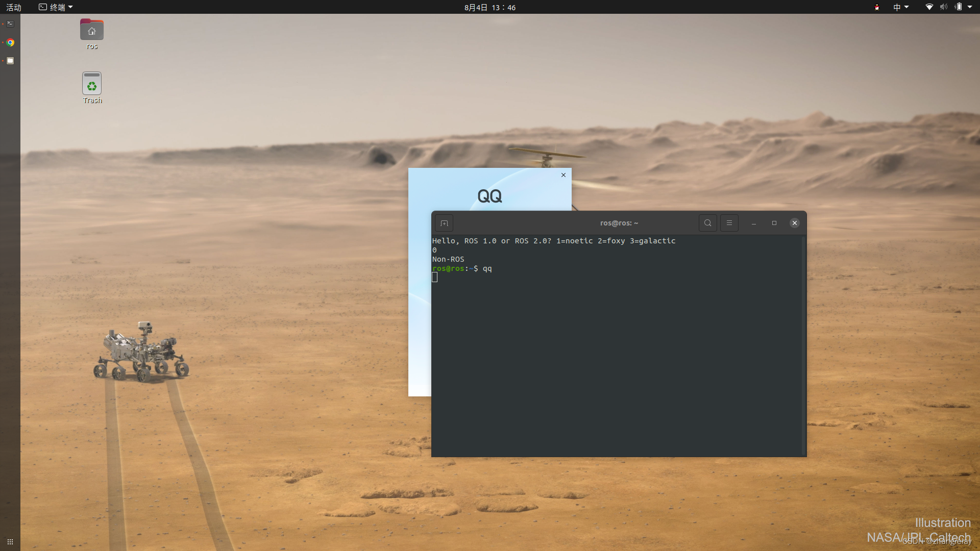Click the muted speaker icon in the tray

(x=943, y=7)
